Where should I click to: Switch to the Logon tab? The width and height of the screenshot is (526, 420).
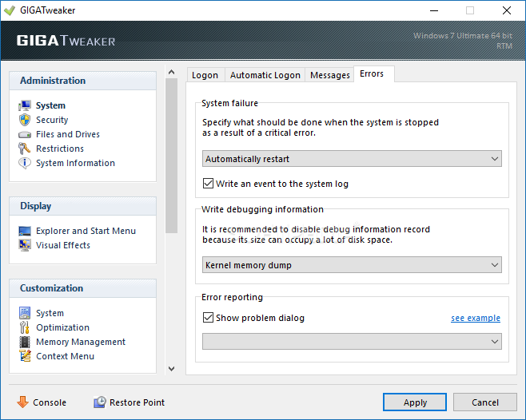205,75
